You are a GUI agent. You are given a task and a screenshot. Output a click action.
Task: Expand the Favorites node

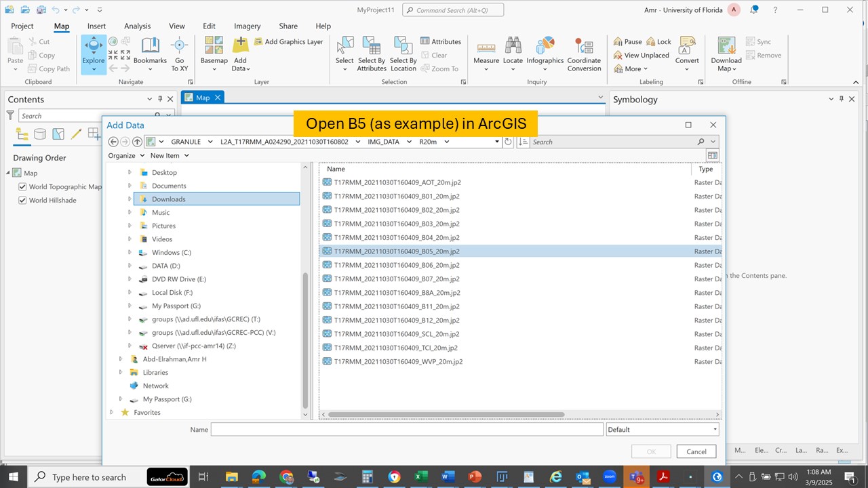tap(112, 412)
